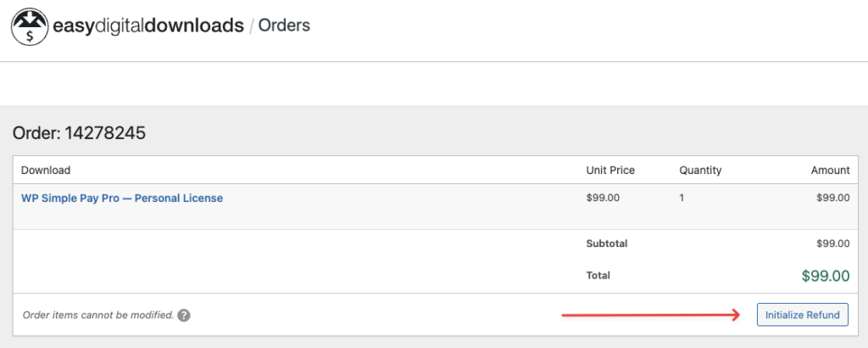Screen dimensions: 868x348
Task: Click the quantity value 1 in the row
Action: pos(682,198)
